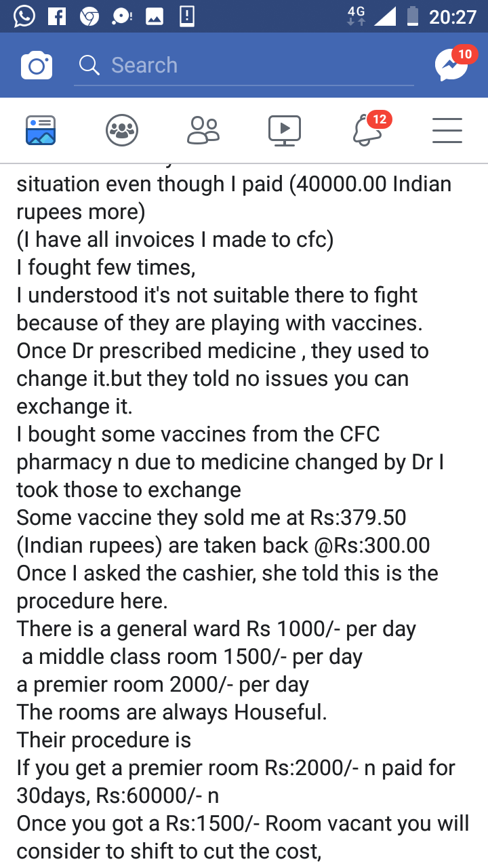488x868 pixels.
Task: Open the Friend Requests tab
Action: (203, 130)
